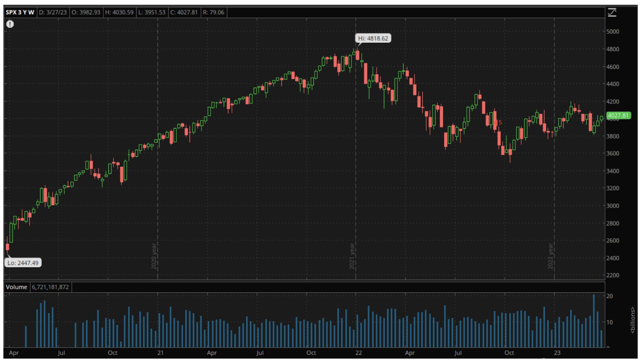Viewport: 644px width, 363px height.
Task: Click the billions volume unit label
Action: pos(632,320)
